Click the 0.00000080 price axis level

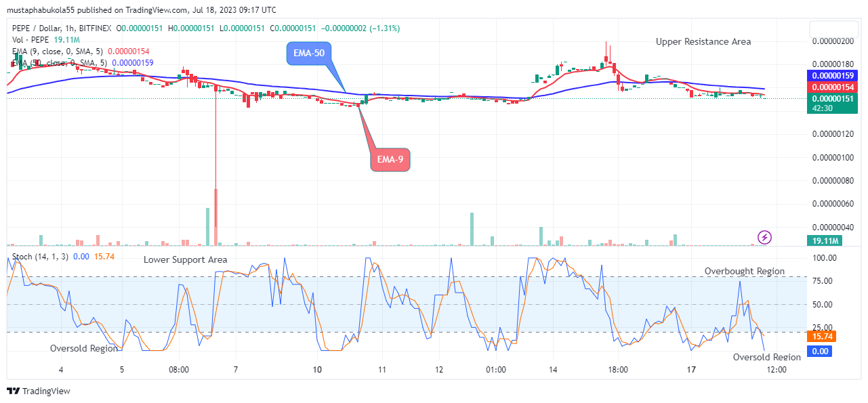(833, 180)
